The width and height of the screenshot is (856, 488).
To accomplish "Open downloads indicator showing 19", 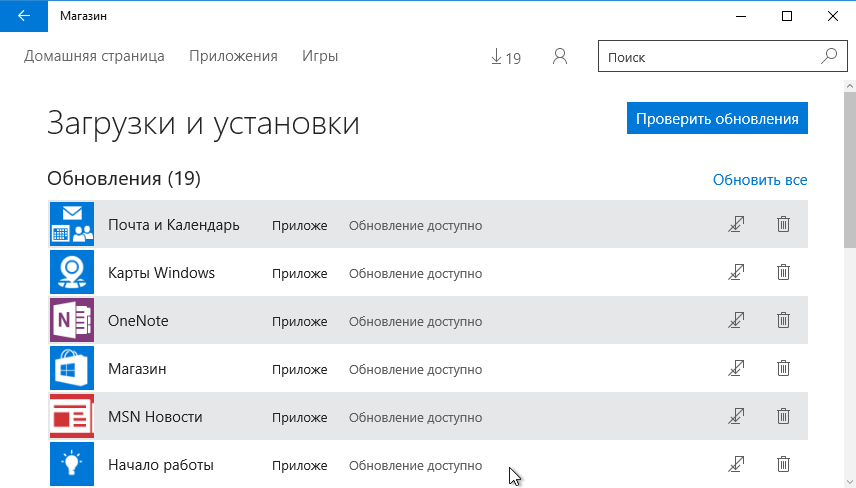I will (x=506, y=57).
